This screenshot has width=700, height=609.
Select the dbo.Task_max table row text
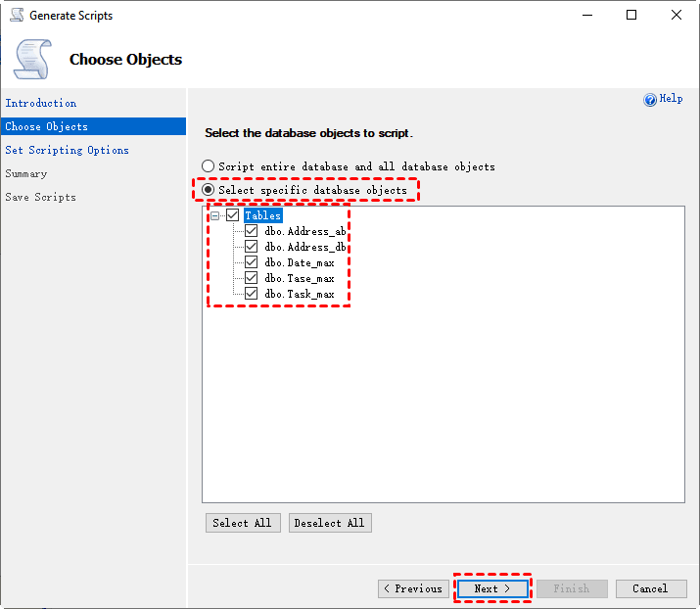coord(300,294)
